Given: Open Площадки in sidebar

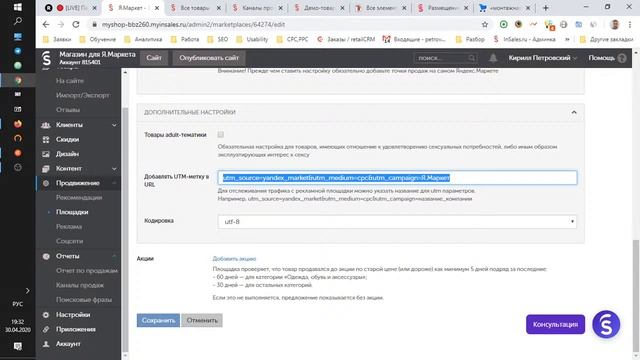Looking at the screenshot, I should [x=72, y=212].
